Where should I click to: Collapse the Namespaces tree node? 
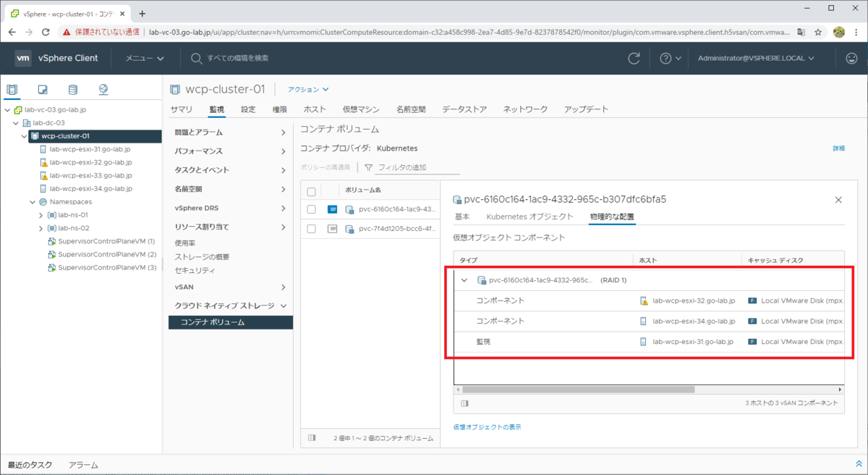click(x=33, y=202)
